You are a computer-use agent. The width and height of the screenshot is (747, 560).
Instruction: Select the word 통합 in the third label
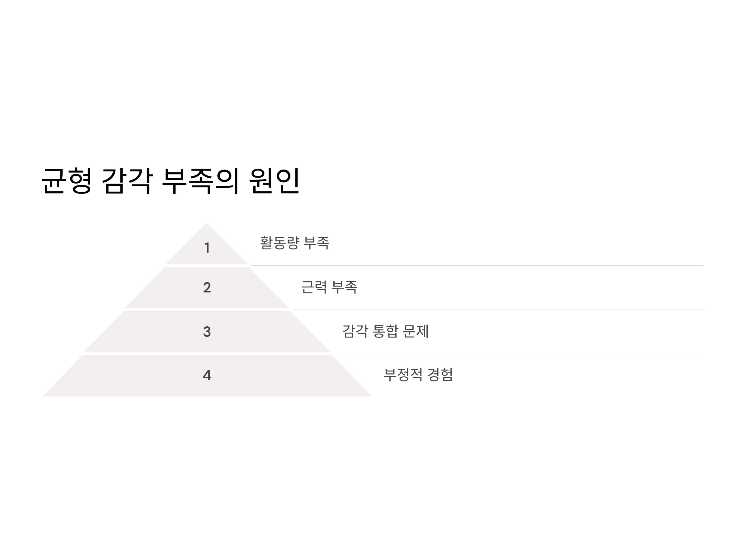tap(385, 331)
